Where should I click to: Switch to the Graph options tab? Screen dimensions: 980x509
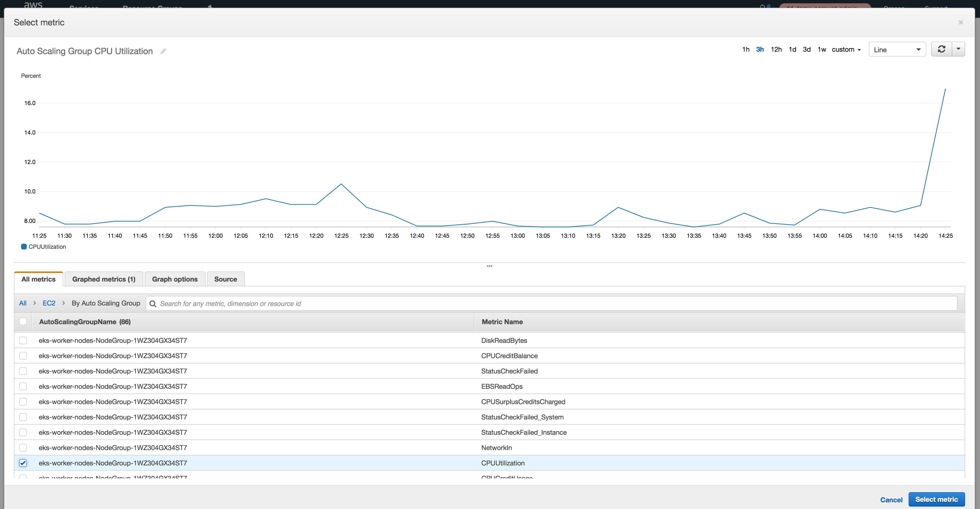(175, 279)
